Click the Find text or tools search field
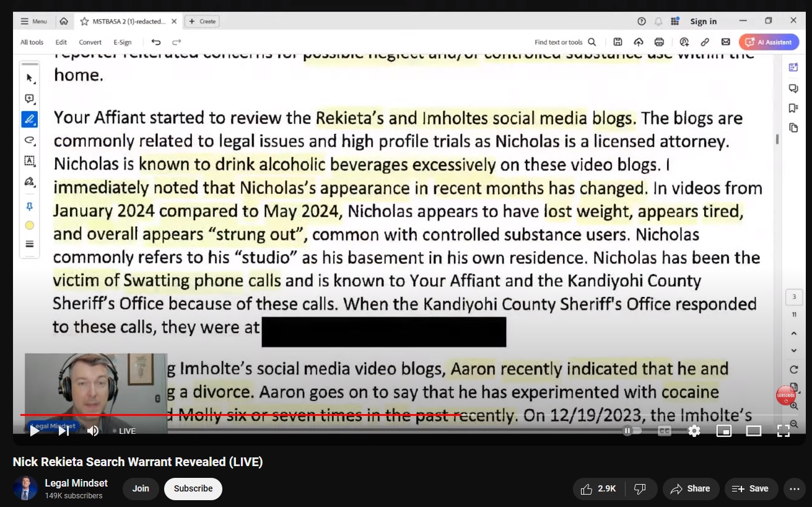The width and height of the screenshot is (812, 507). point(565,42)
